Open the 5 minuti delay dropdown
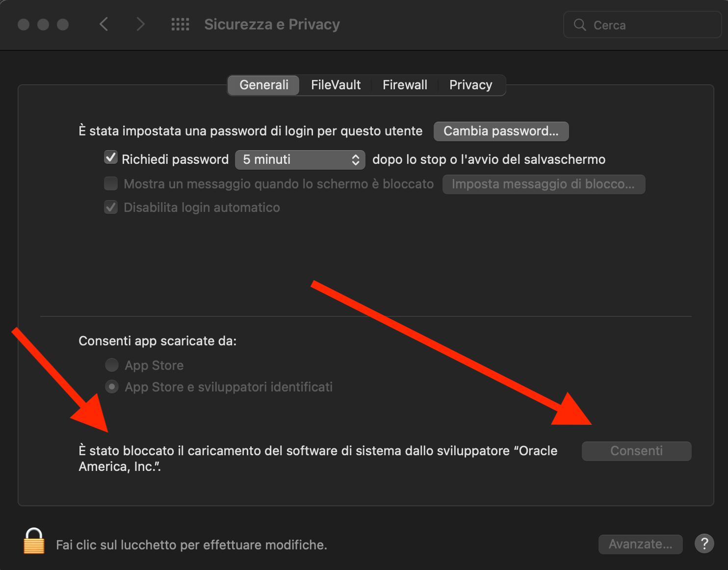The image size is (728, 570). 300,159
